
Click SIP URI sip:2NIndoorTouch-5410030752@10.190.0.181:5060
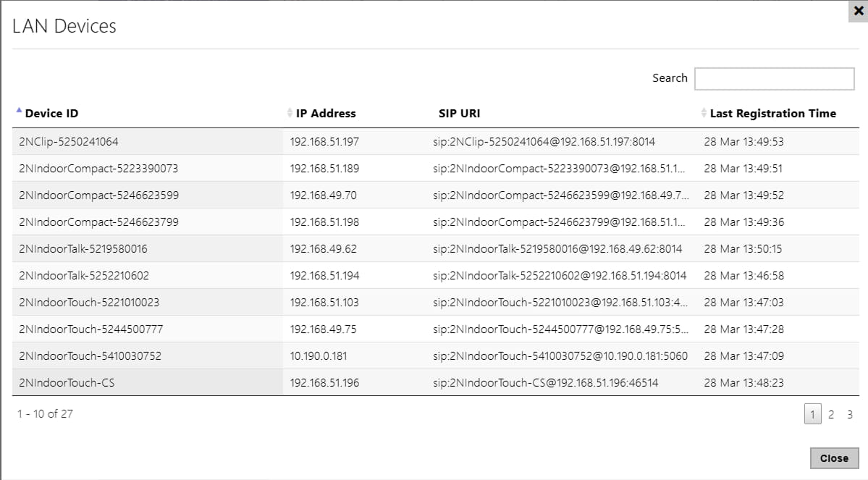(560, 356)
